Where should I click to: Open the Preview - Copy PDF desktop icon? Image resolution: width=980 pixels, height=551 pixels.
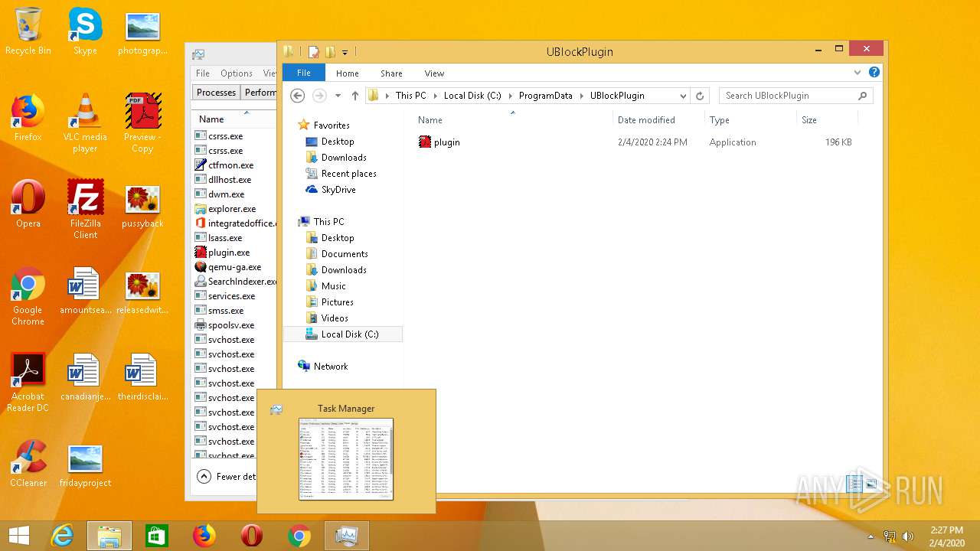coord(142,122)
